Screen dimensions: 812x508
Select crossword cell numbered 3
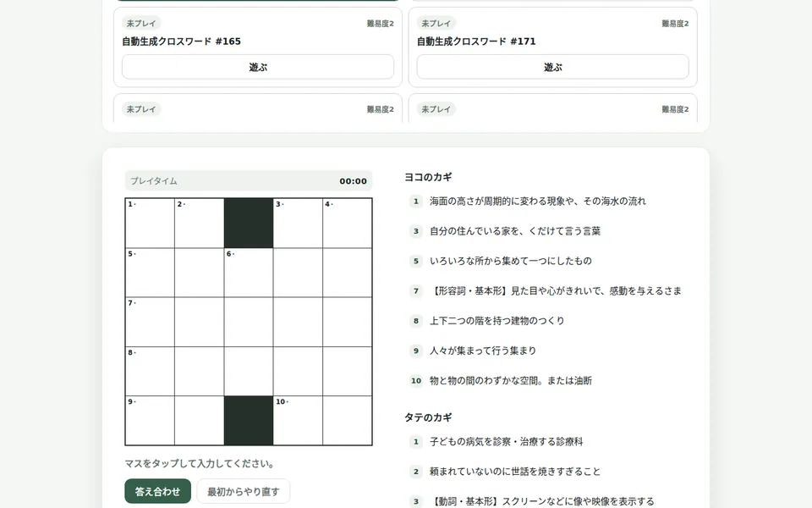coord(298,224)
